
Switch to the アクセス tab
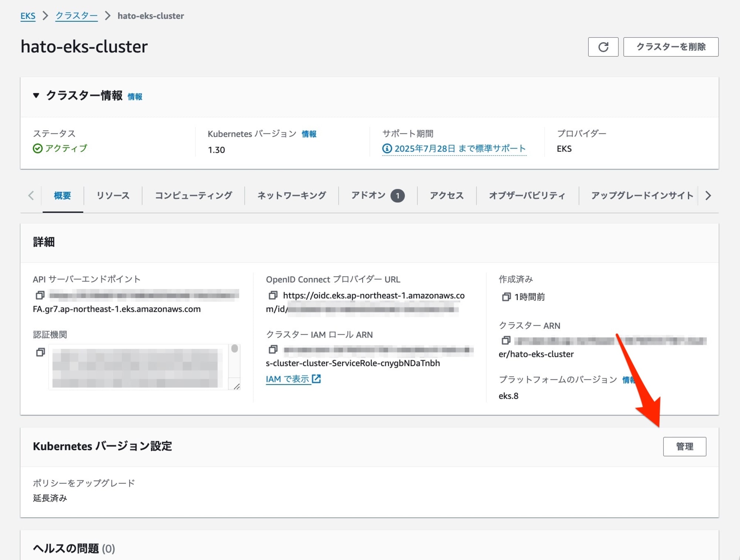pyautogui.click(x=447, y=196)
